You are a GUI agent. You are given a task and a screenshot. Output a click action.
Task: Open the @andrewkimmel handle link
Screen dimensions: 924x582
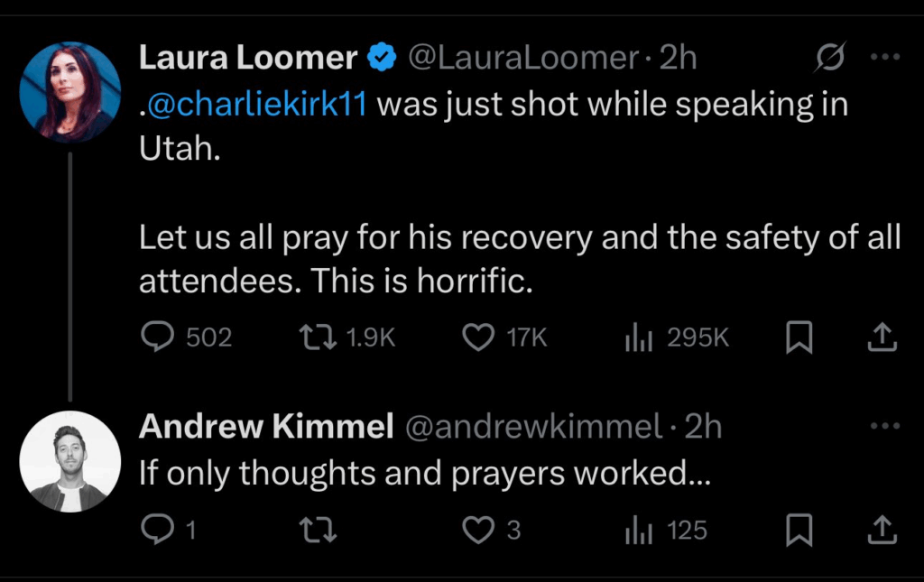[536, 427]
